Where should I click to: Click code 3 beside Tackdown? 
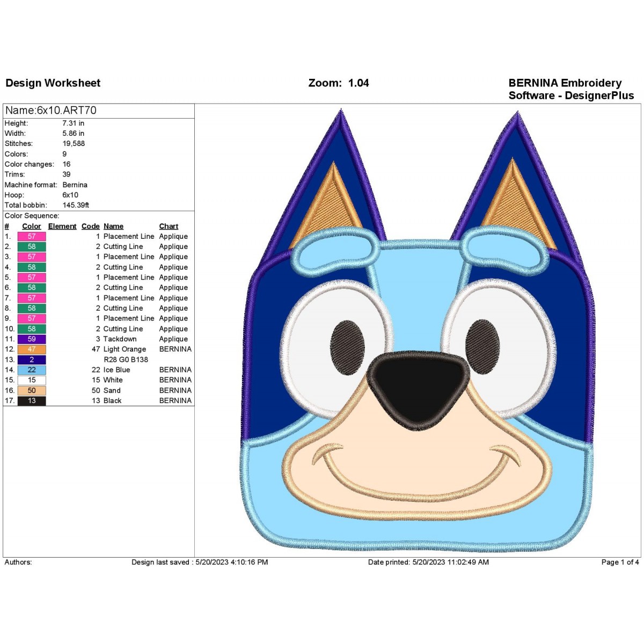click(98, 339)
